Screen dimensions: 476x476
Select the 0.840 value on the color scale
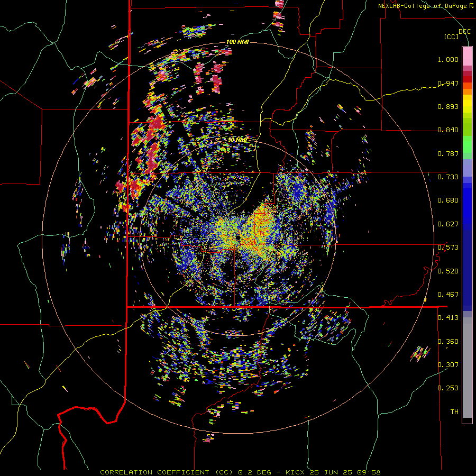(448, 130)
